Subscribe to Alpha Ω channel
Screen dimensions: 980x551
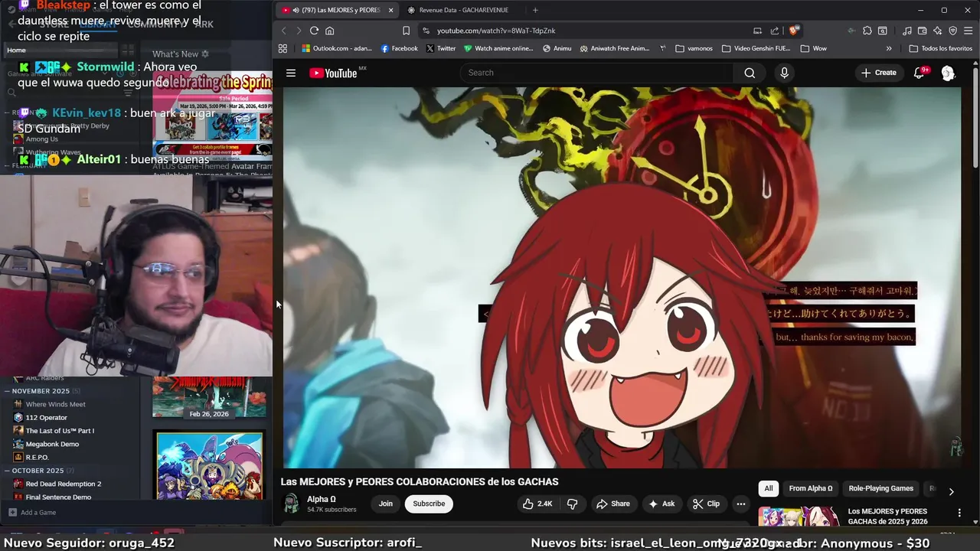(429, 504)
